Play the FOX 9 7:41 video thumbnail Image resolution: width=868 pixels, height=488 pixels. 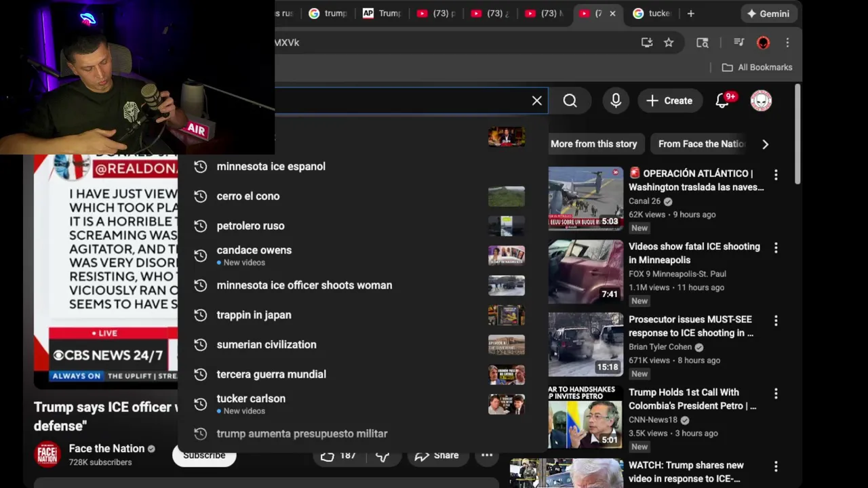585,271
